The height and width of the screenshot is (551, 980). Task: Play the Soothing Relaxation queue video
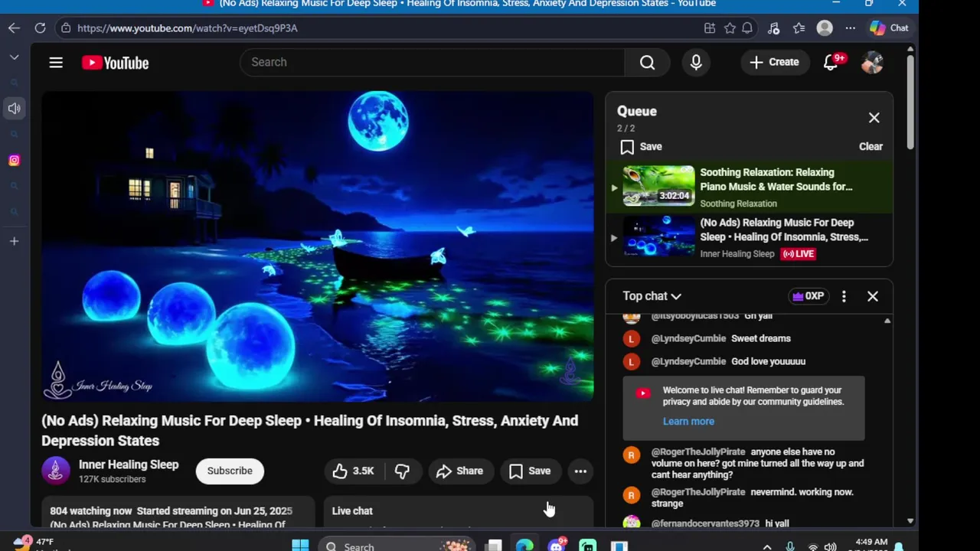[750, 187]
